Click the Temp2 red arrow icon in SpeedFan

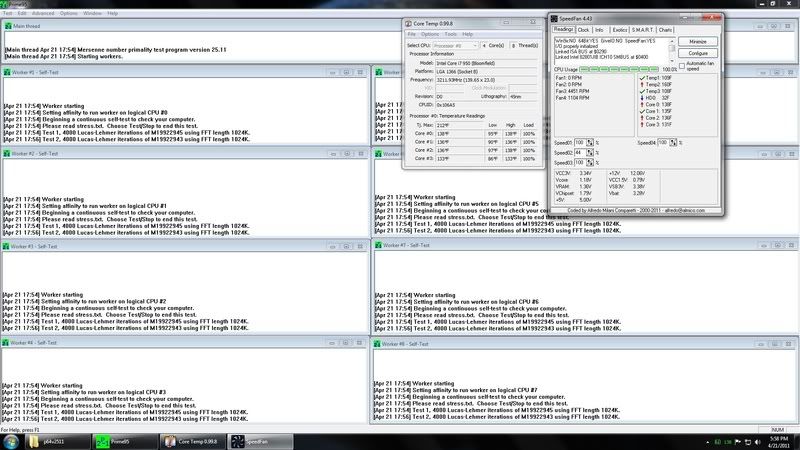[642, 85]
